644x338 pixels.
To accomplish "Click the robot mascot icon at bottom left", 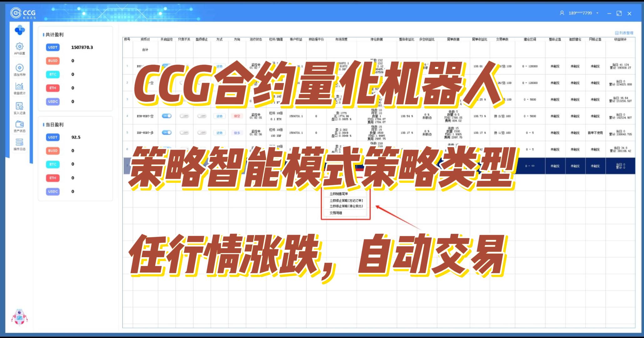I will [x=19, y=317].
